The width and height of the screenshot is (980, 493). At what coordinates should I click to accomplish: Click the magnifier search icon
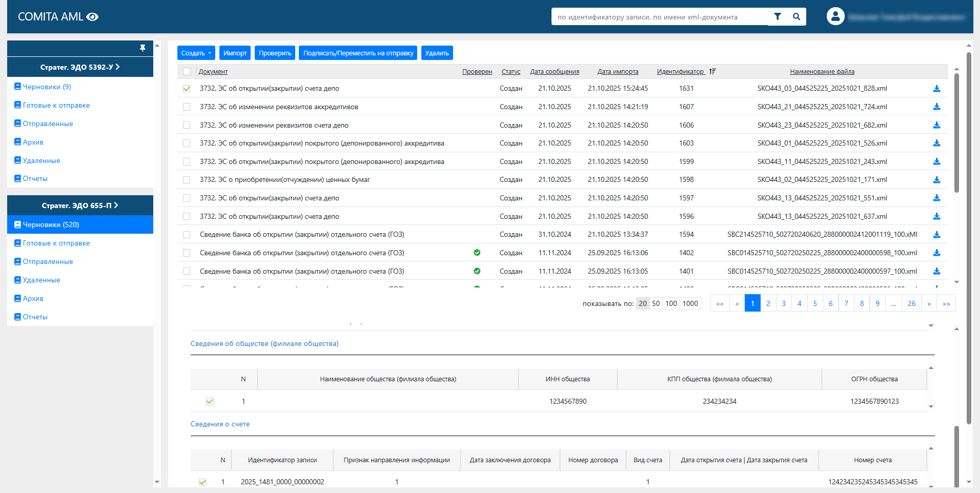797,16
